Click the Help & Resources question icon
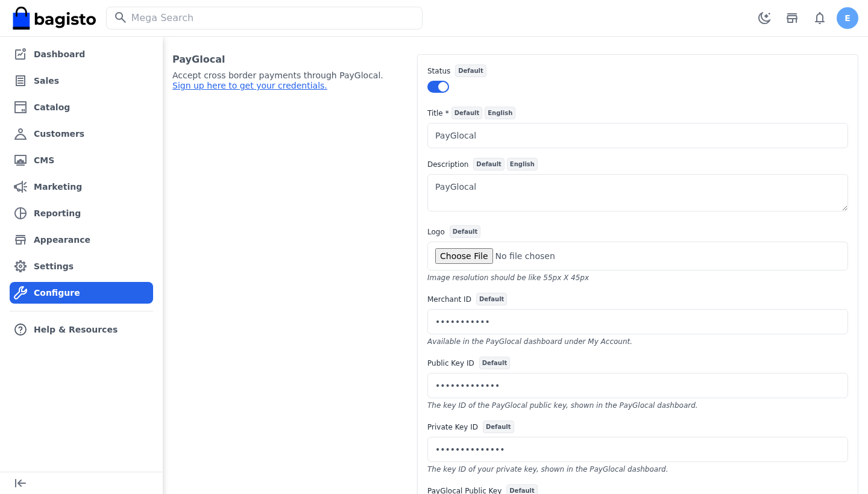This screenshot has height=494, width=868. [20, 330]
